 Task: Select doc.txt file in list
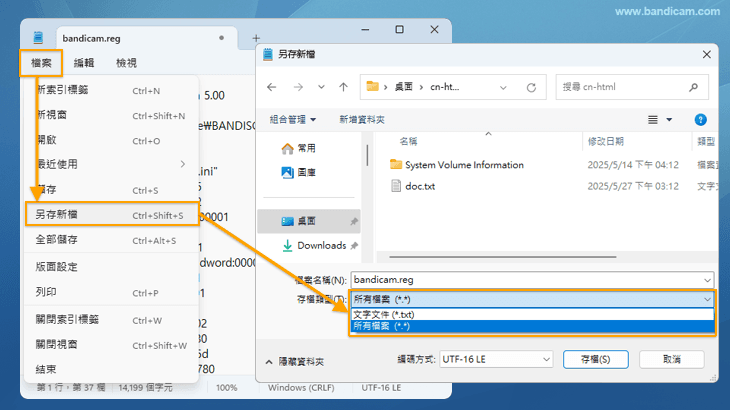[x=420, y=186]
